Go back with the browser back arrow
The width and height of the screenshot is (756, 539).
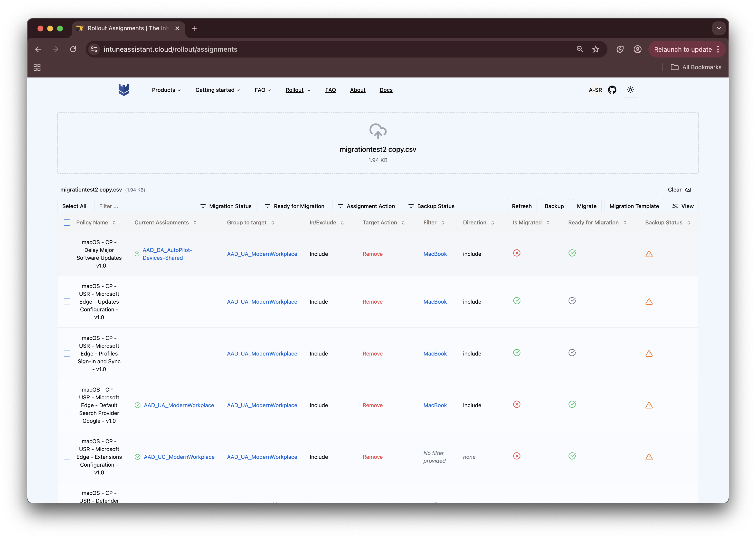38,49
